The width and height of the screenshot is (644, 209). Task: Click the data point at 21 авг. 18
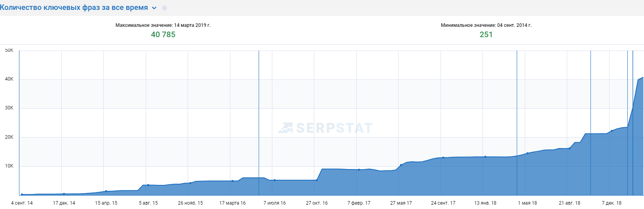[x=570, y=149]
